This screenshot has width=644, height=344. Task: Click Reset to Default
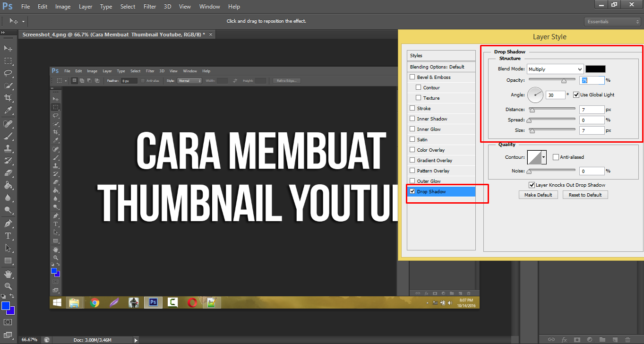(x=585, y=194)
